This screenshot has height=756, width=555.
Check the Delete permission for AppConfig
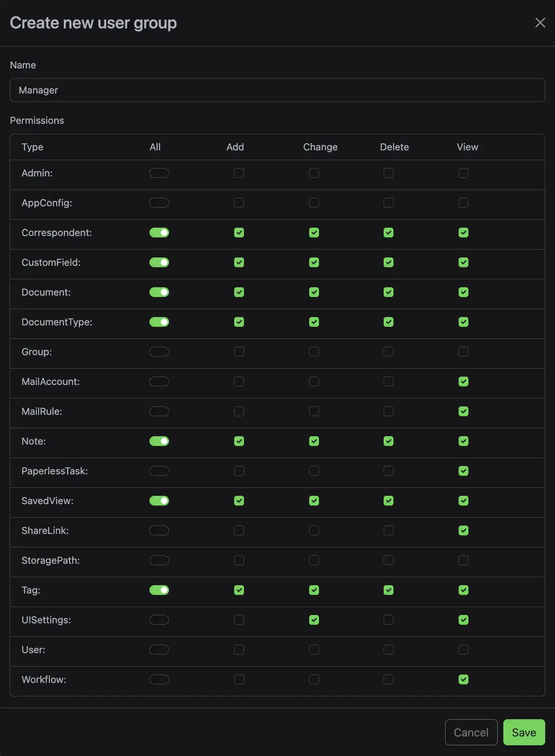point(388,203)
